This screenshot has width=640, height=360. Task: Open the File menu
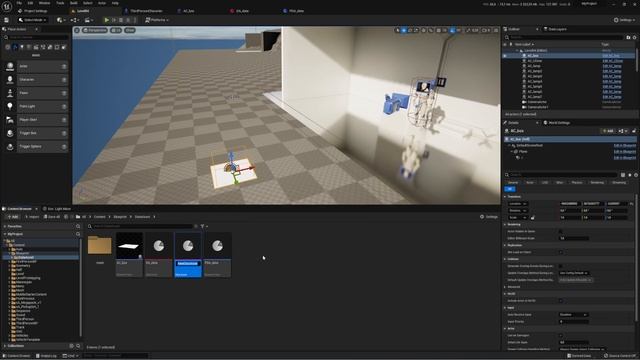[19, 3]
